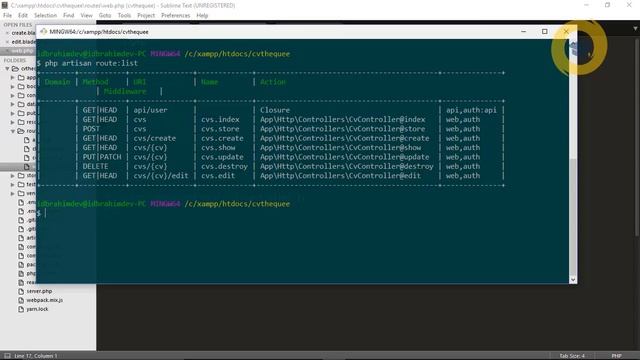Expand the pub folder arrow
Screen dimensions: 640x360
coord(13,113)
